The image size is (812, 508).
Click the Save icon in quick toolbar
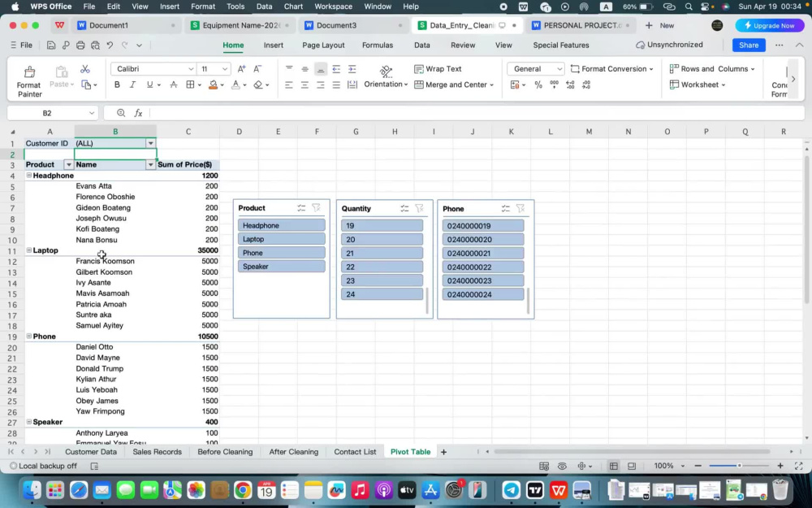click(x=50, y=45)
